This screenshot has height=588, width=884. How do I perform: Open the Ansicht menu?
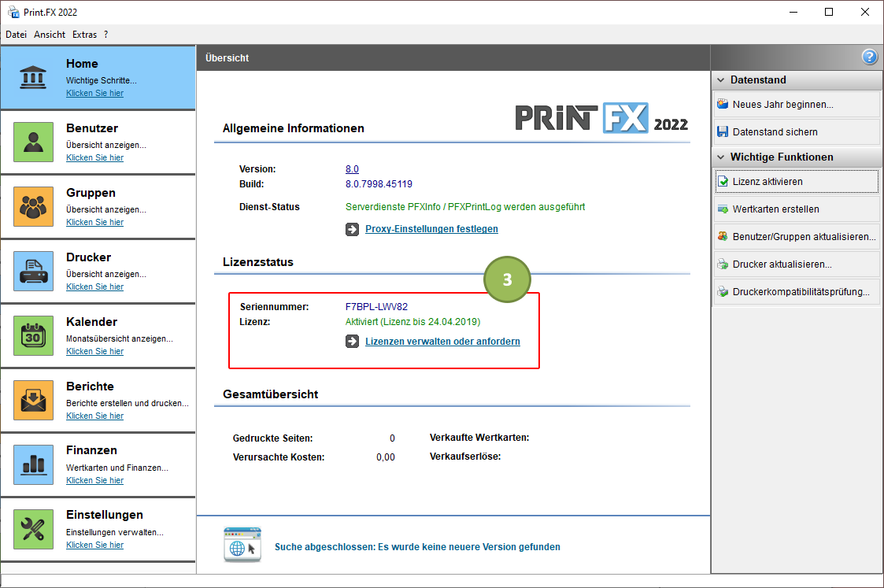coord(50,35)
